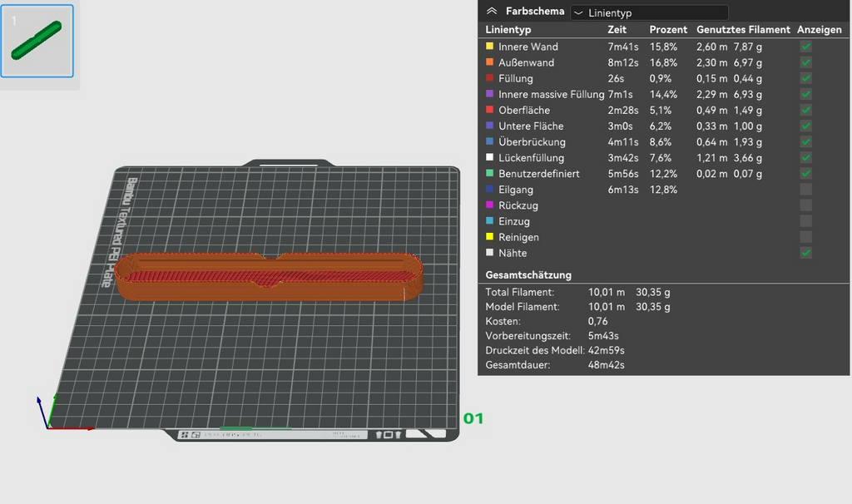Click the Zeit column header

(617, 30)
